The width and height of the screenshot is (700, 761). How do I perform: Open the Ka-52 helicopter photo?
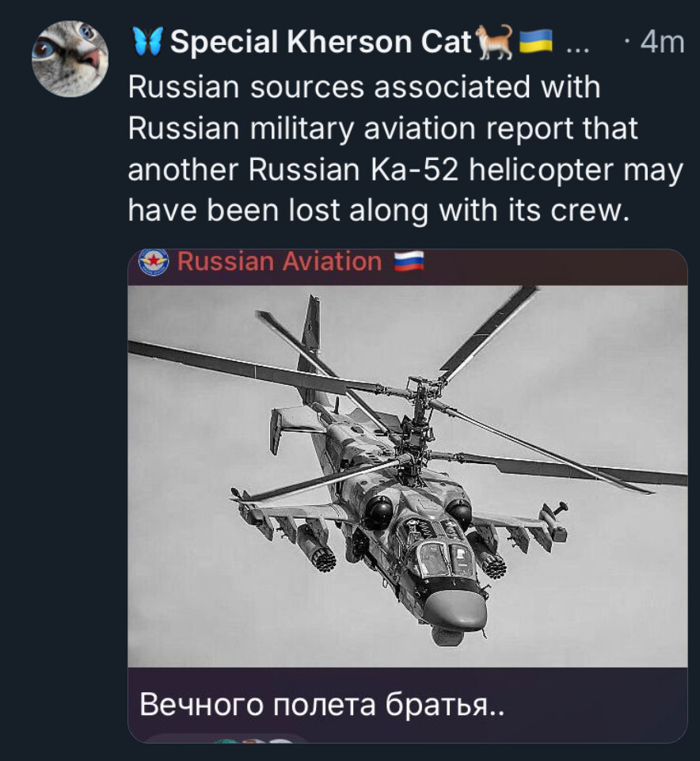coord(408,476)
